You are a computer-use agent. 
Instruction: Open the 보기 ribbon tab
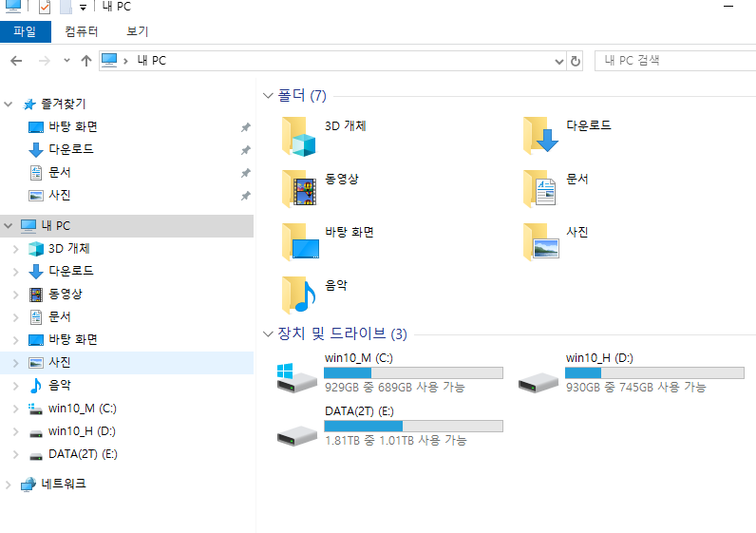coord(138,32)
